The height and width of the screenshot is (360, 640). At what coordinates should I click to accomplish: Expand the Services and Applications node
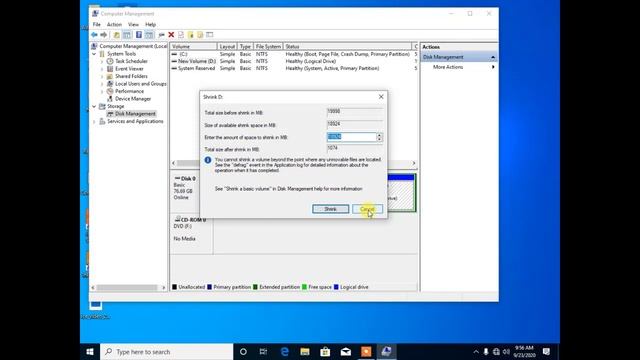coord(94,121)
